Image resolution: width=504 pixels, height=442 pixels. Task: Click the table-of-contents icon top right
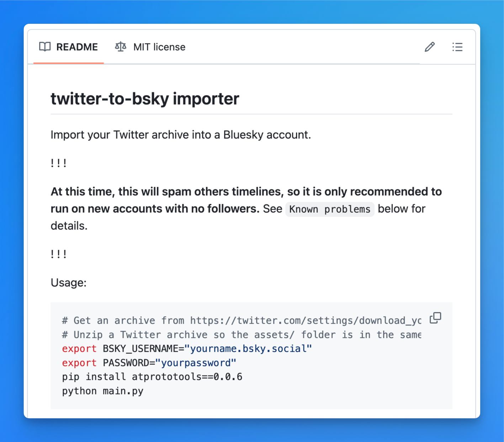[x=457, y=47]
